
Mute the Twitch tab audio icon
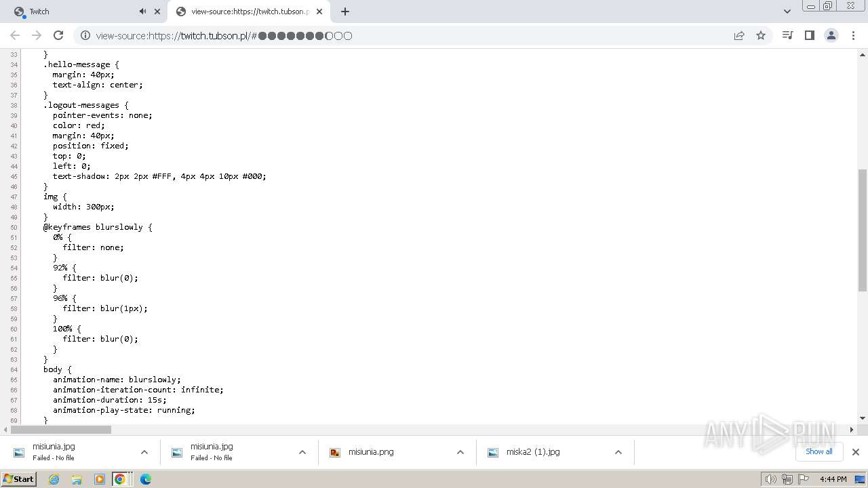pos(142,12)
